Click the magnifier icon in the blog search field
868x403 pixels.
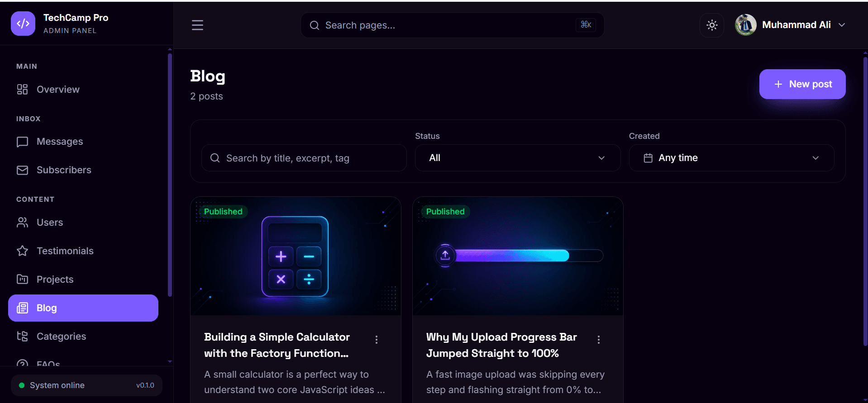click(215, 158)
